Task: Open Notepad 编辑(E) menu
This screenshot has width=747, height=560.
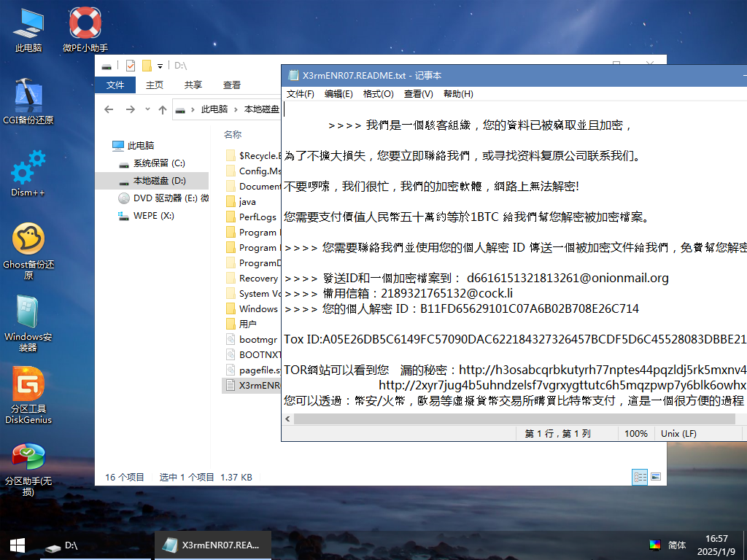Action: point(338,94)
